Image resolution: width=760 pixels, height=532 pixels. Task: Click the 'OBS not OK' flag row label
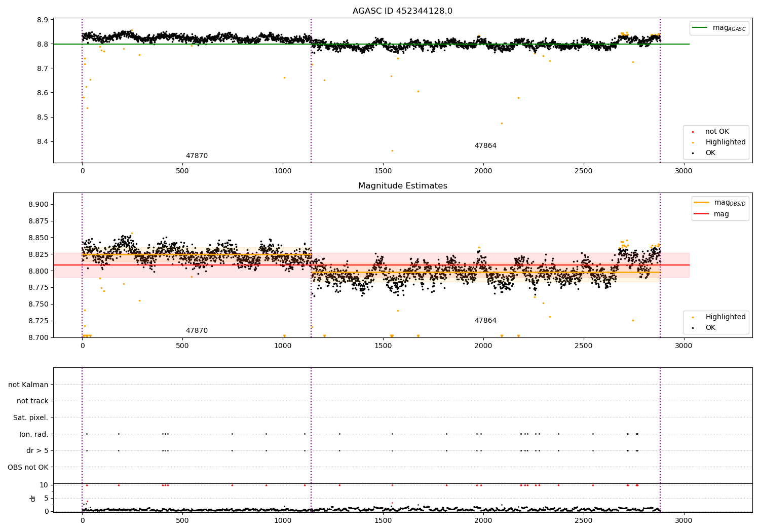(28, 467)
